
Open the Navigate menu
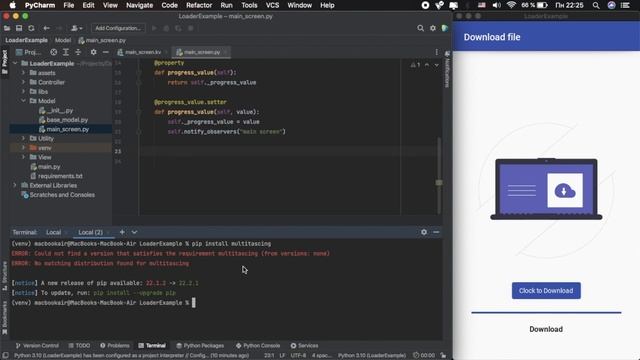pyautogui.click(x=139, y=5)
